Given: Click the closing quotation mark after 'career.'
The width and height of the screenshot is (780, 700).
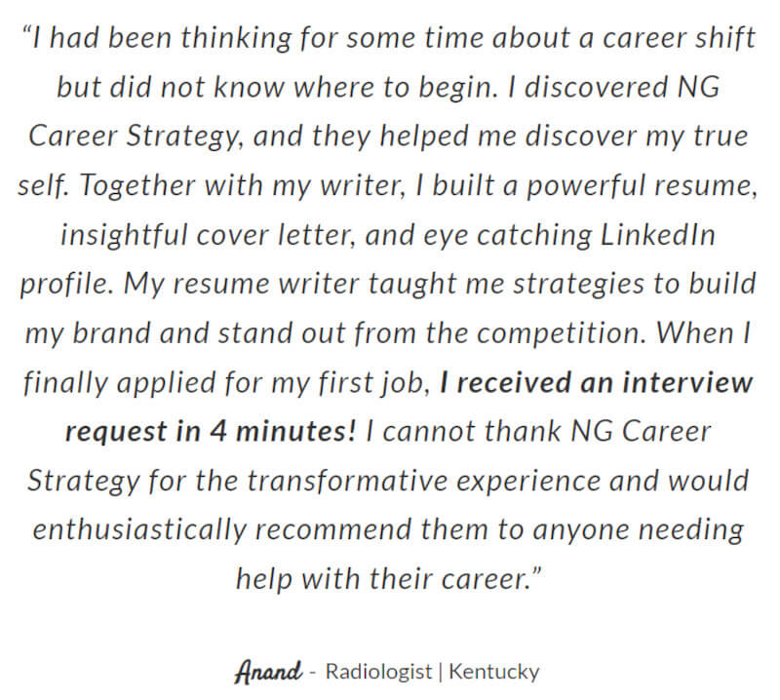Looking at the screenshot, I should [x=536, y=571].
